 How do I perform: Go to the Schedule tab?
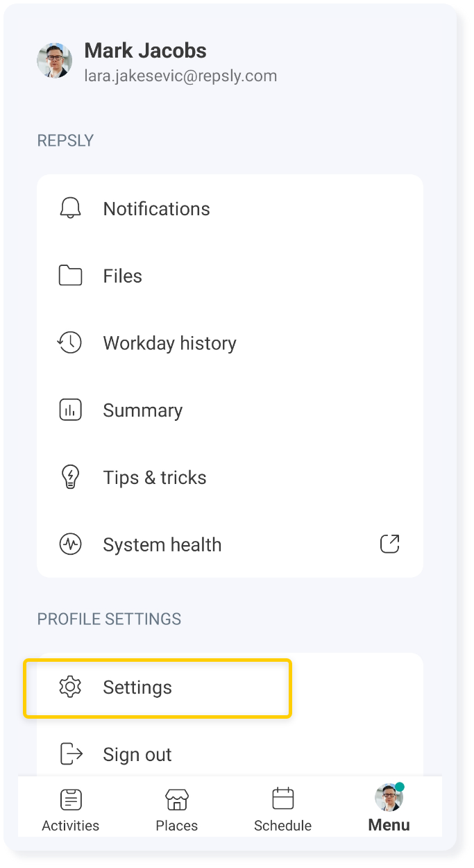coord(282,809)
